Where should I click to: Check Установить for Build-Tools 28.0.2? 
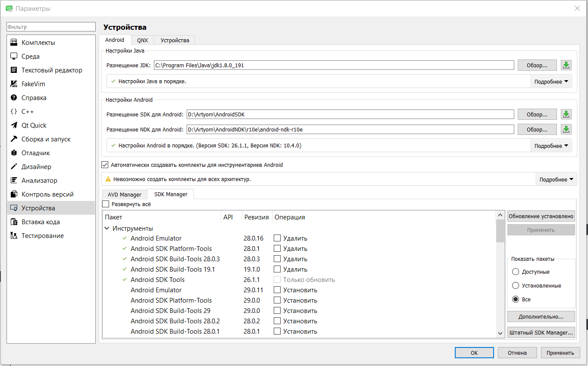point(277,321)
